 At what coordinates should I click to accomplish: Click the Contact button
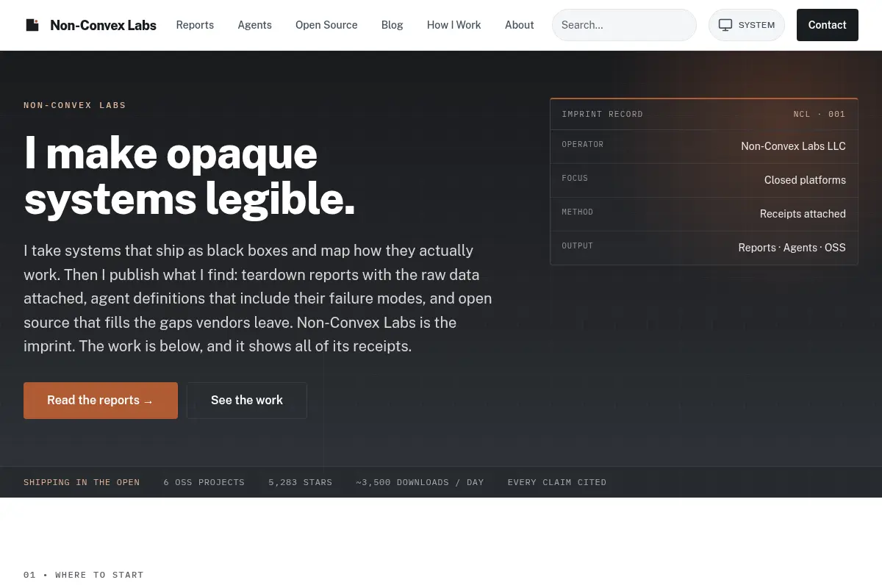point(827,25)
